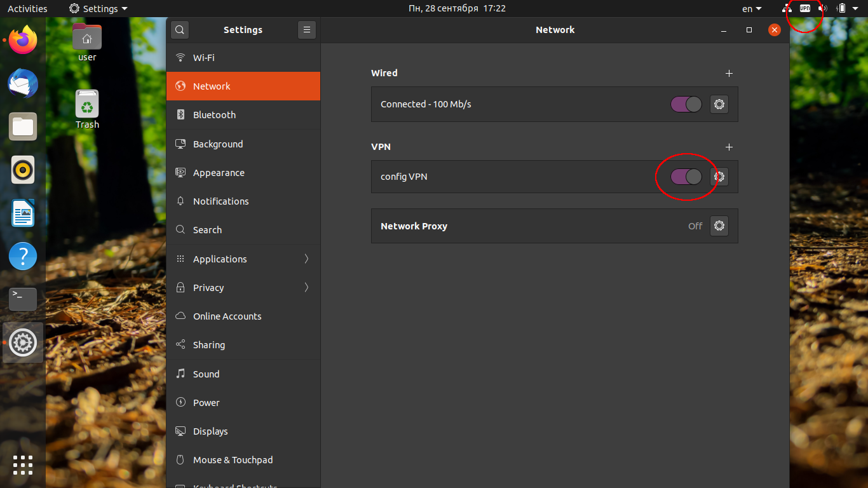Add a new Wired connection profile
This screenshot has height=488, width=868.
(x=729, y=74)
